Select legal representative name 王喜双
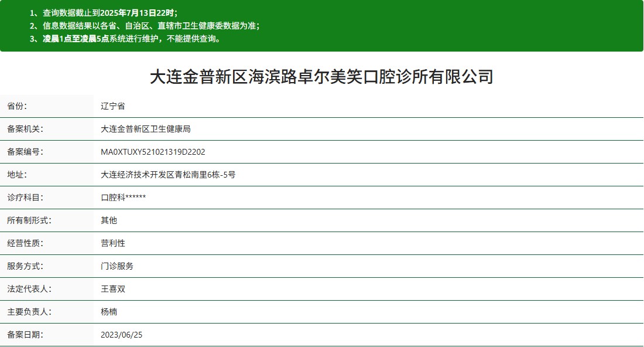This screenshot has width=644, height=347. click(113, 289)
